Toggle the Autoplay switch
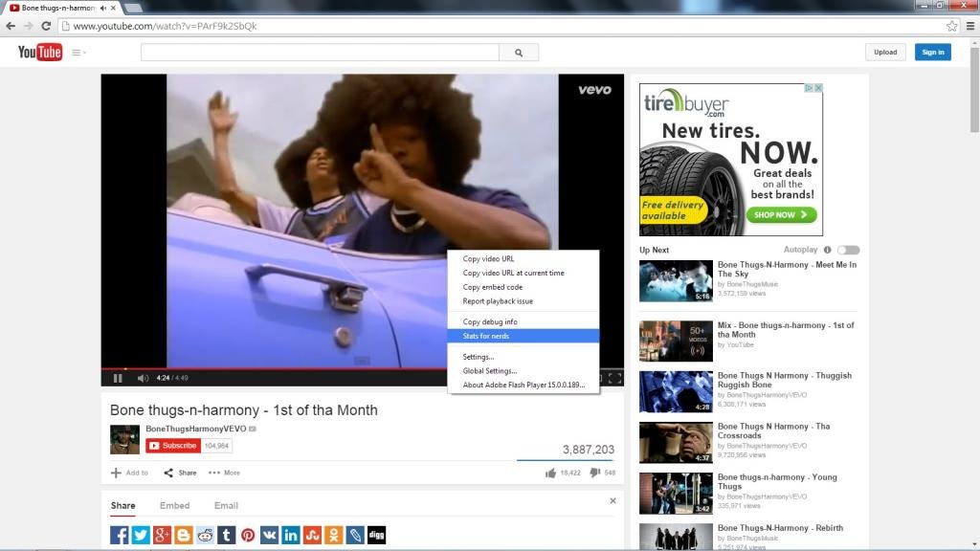The width and height of the screenshot is (980, 551). coord(849,250)
